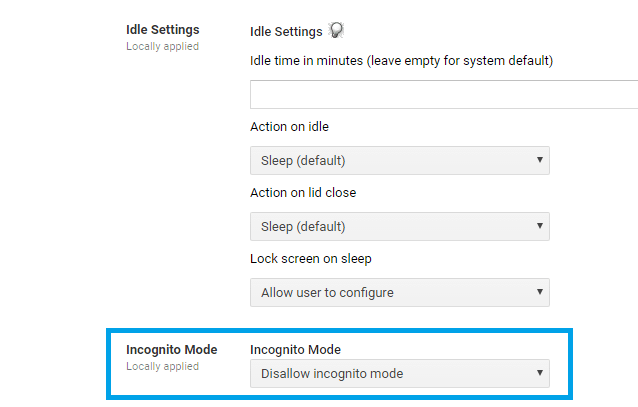Click the bold Incognito Mode heading on left
This screenshot has height=407, width=638.
click(172, 350)
